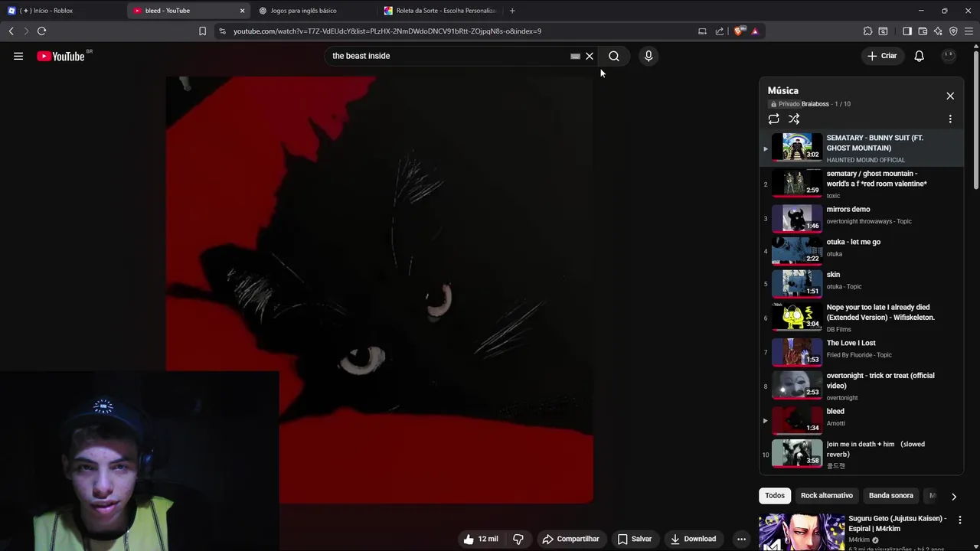Open the Brave Wallet icon
This screenshot has height=551, width=980.
point(923,31)
